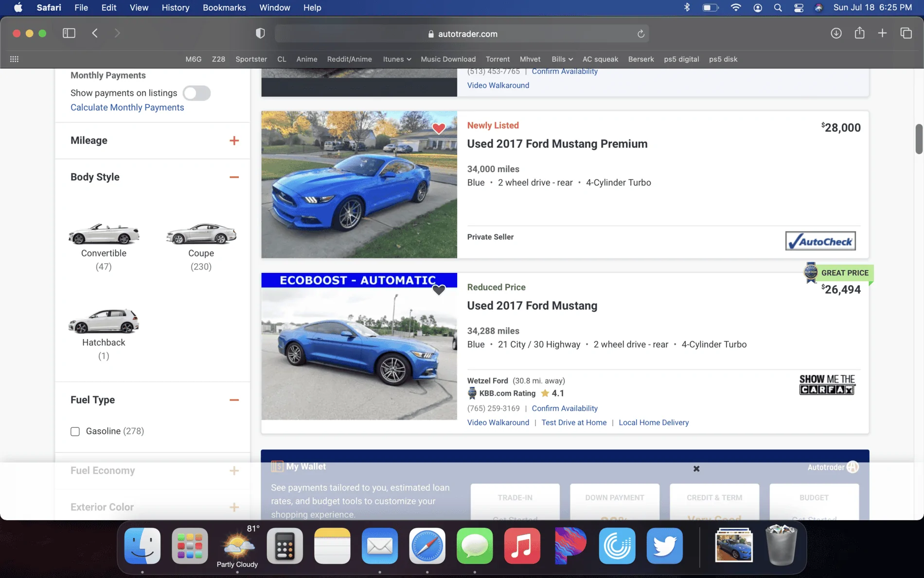Viewport: 924px width, 578px height.
Task: Open a new tab with plus icon
Action: [882, 33]
